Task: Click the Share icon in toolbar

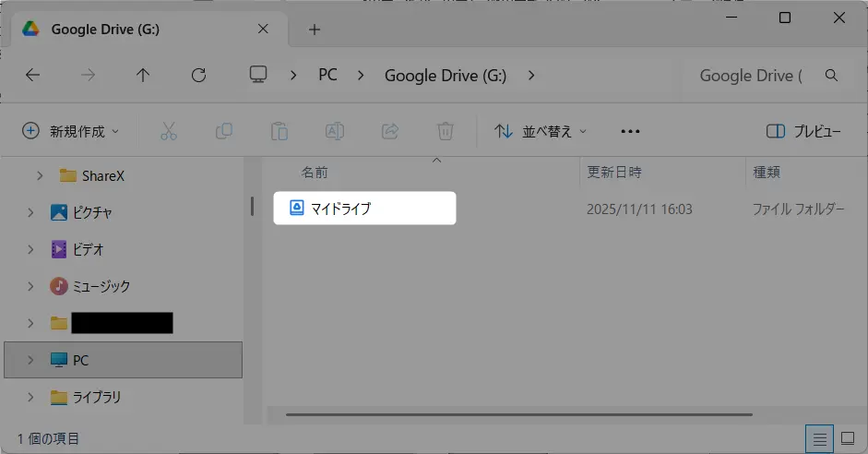Action: (390, 131)
